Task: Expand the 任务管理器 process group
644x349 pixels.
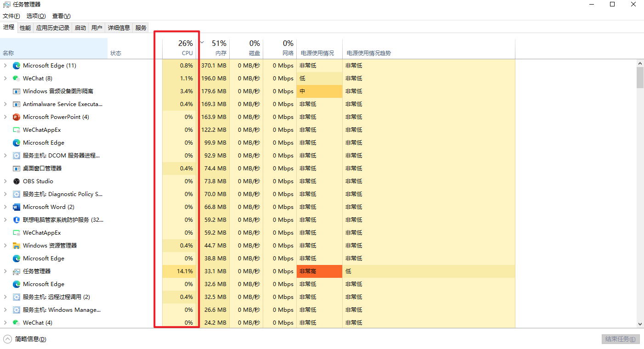Action: click(x=6, y=271)
